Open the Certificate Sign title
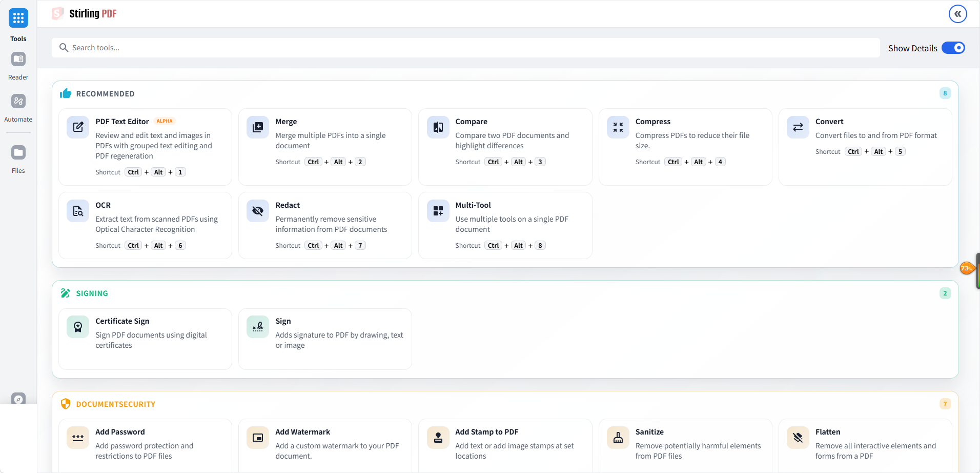Viewport: 980px width, 473px height. (122, 321)
